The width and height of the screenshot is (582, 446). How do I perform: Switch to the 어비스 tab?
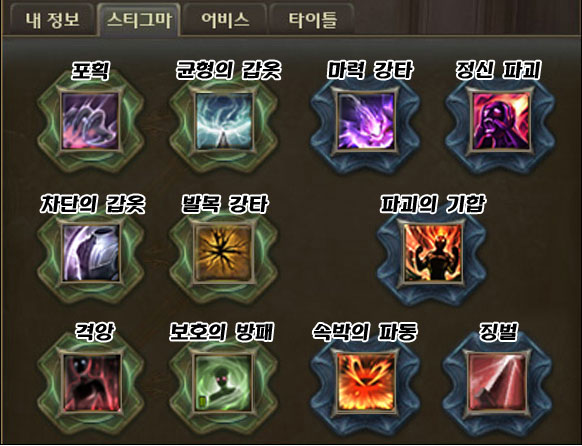pos(225,20)
